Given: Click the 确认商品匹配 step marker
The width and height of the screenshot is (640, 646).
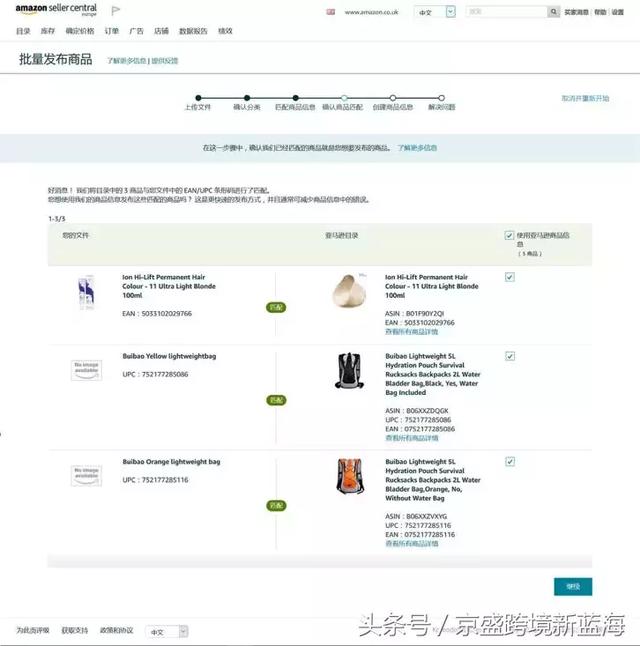Looking at the screenshot, I should tap(344, 98).
